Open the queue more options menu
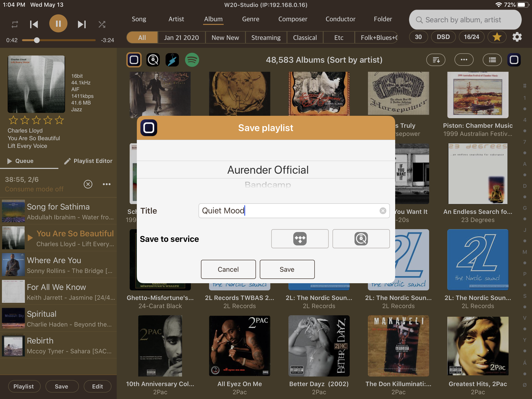532x399 pixels. coord(106,184)
